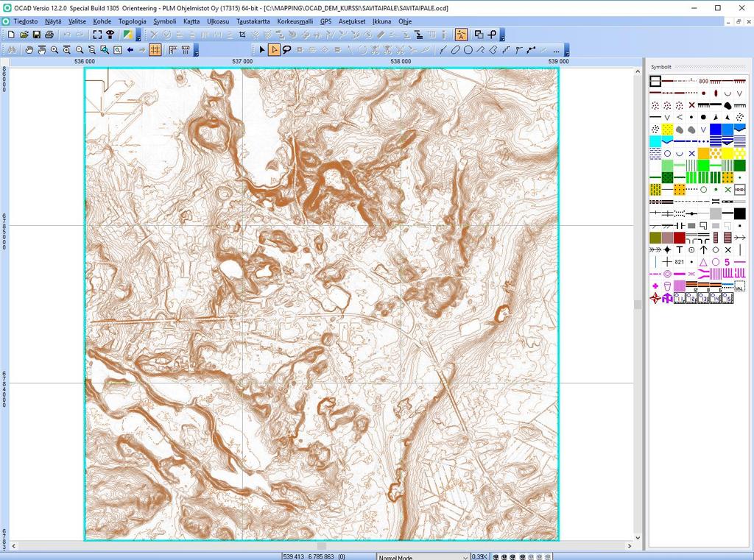Screen dimensions: 754x560
Task: Open the Symboli menu
Action: 165,21
